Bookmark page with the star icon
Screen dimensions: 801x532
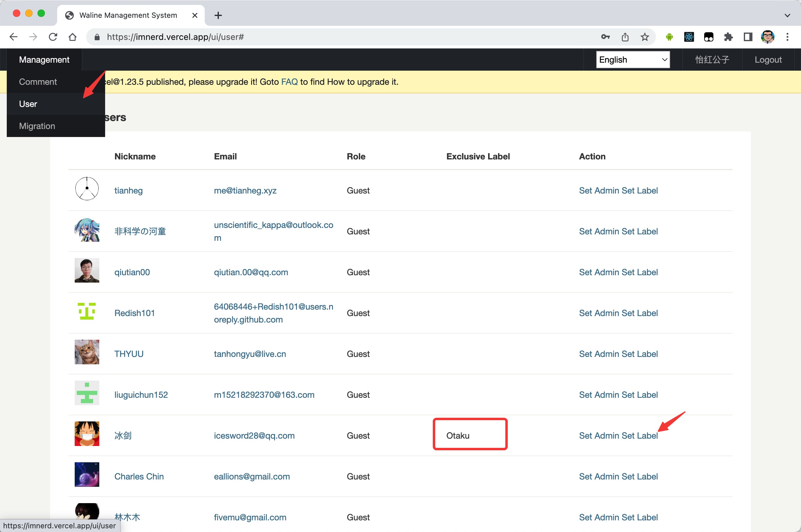click(645, 37)
